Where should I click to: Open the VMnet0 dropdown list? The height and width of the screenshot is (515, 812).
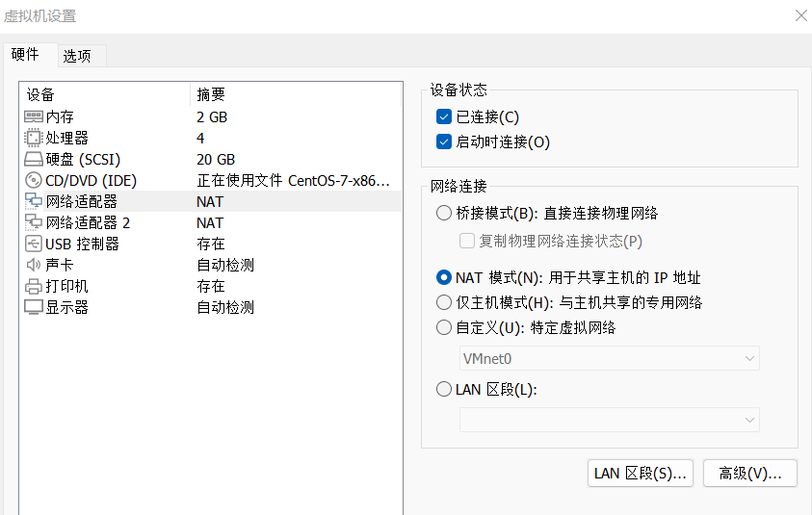609,358
